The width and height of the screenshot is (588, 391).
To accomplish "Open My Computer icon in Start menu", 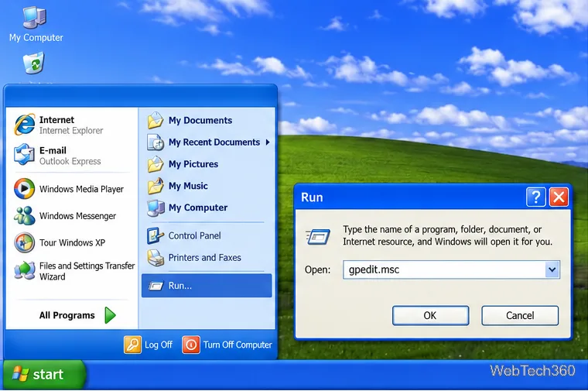I will (x=156, y=208).
